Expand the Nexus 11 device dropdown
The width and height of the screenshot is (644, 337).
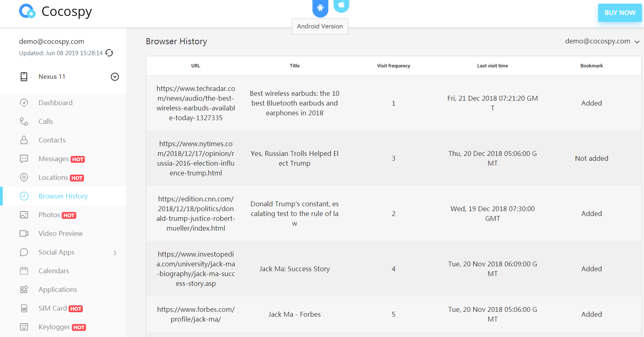(x=115, y=77)
